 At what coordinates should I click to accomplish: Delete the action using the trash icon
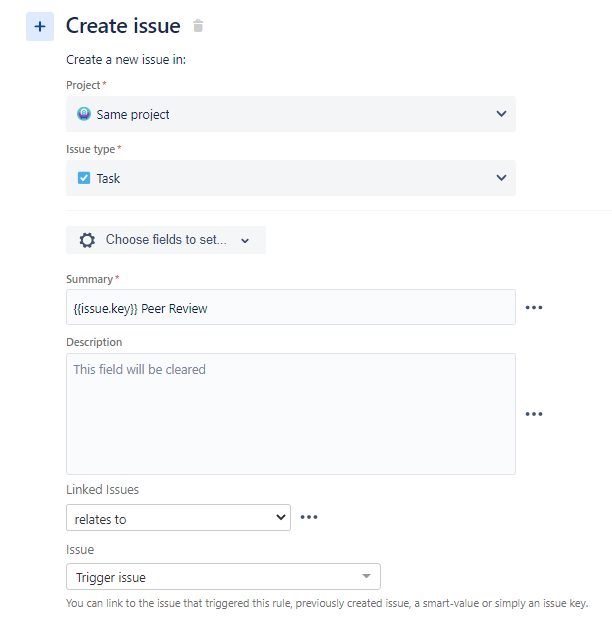click(198, 26)
